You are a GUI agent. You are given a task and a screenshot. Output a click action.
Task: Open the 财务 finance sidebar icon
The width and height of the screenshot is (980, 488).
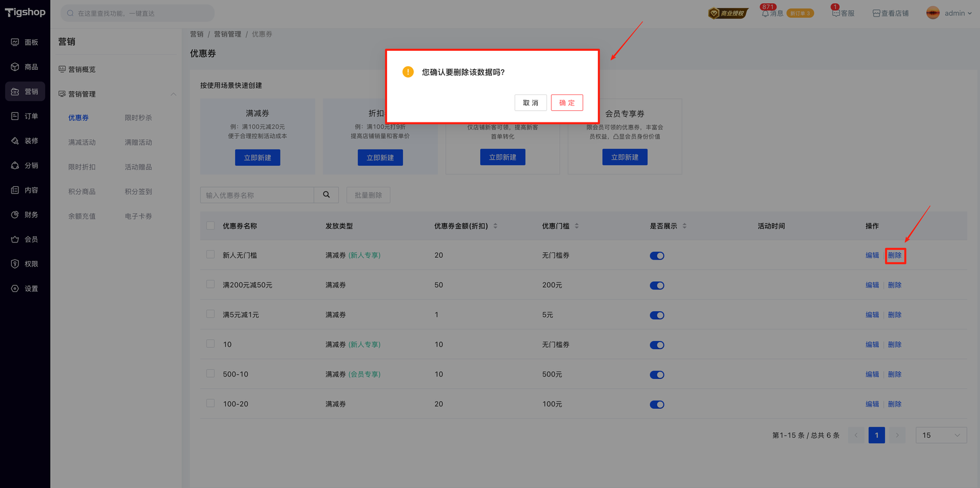tap(15, 215)
